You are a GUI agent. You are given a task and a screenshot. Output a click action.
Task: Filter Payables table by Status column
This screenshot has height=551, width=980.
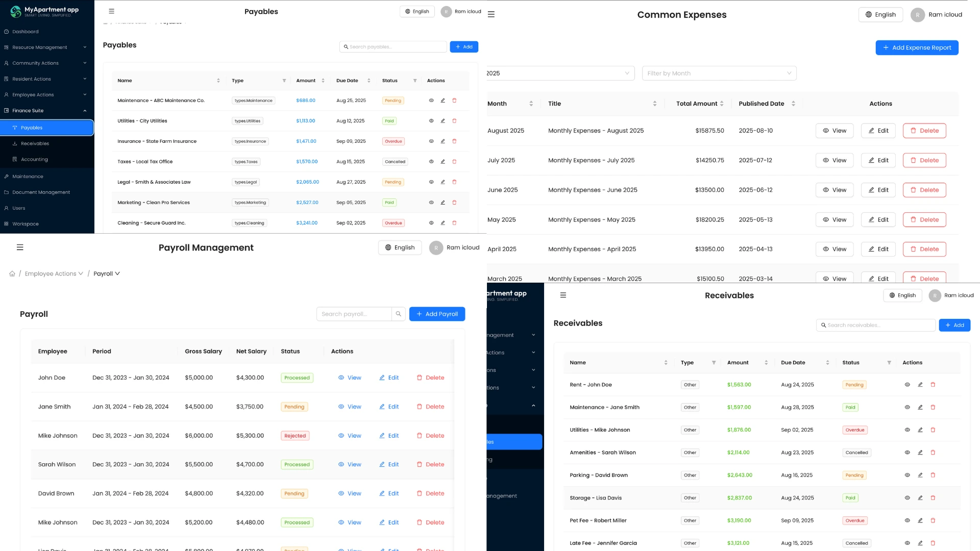coord(415,81)
